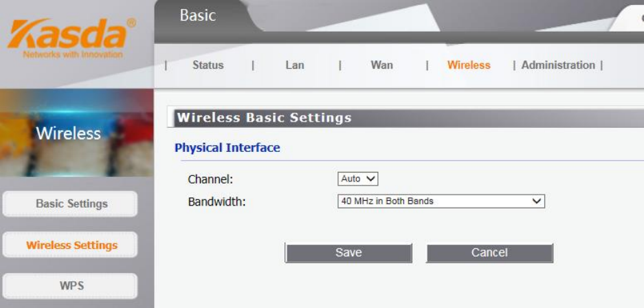
Task: Go to the Status menu
Action: (208, 65)
